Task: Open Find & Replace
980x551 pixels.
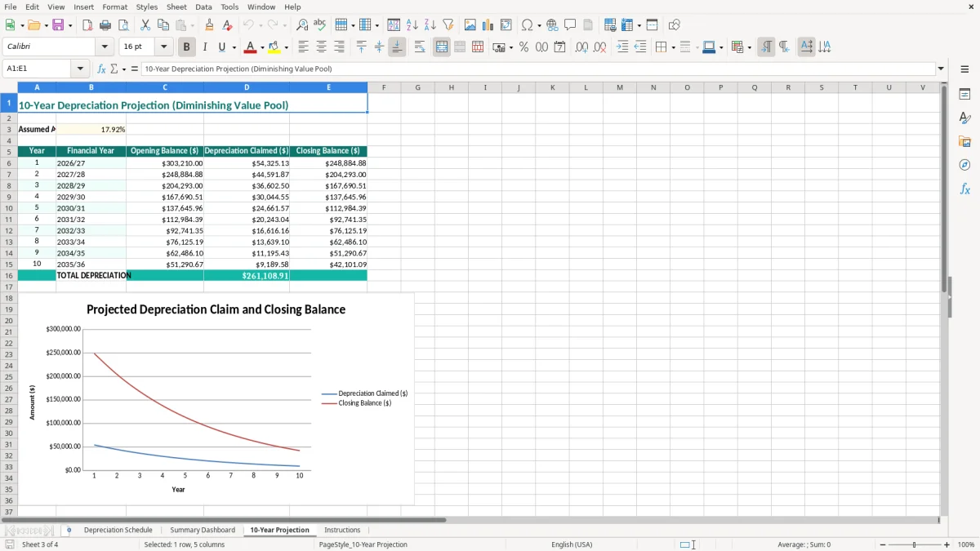Action: (302, 25)
